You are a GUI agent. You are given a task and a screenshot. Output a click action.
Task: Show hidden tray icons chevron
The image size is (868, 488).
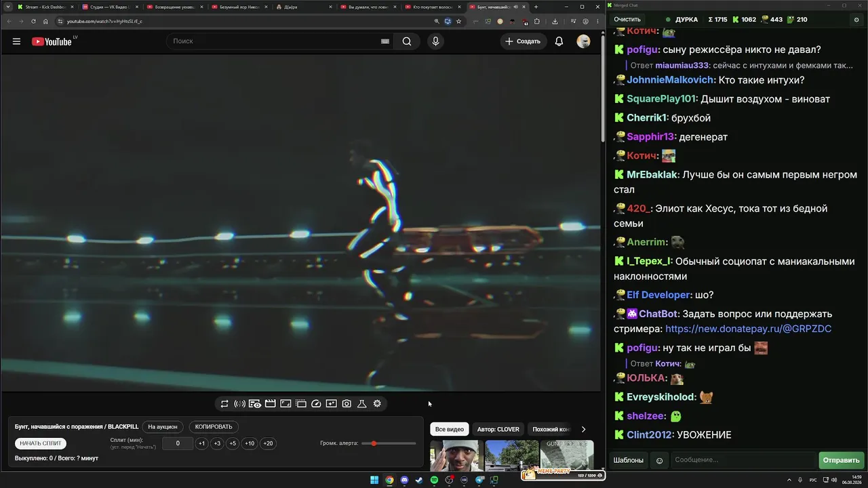tap(789, 481)
